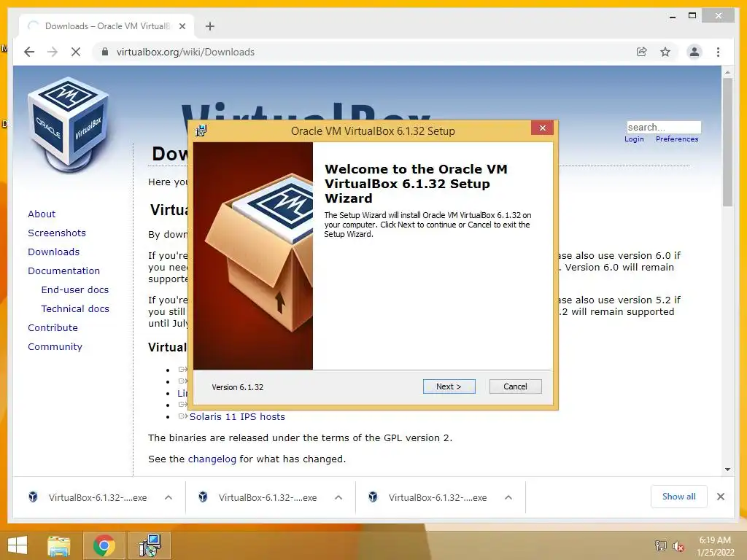Image resolution: width=747 pixels, height=560 pixels.
Task: Close the Chrome downloads bar
Action: (721, 497)
